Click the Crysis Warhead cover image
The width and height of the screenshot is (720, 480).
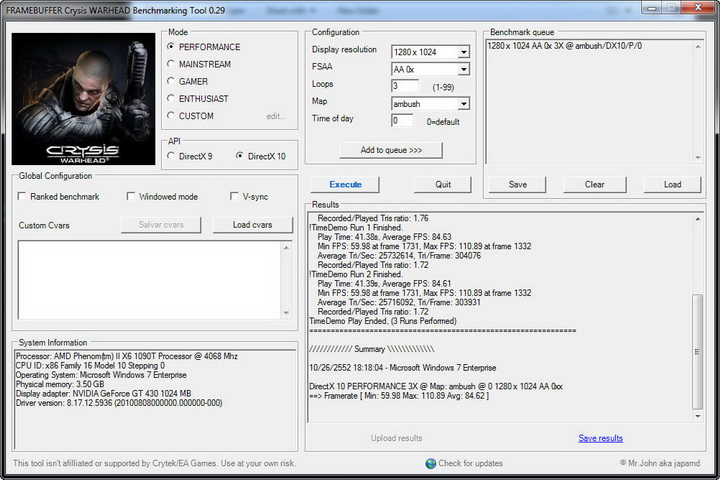pyautogui.click(x=84, y=99)
